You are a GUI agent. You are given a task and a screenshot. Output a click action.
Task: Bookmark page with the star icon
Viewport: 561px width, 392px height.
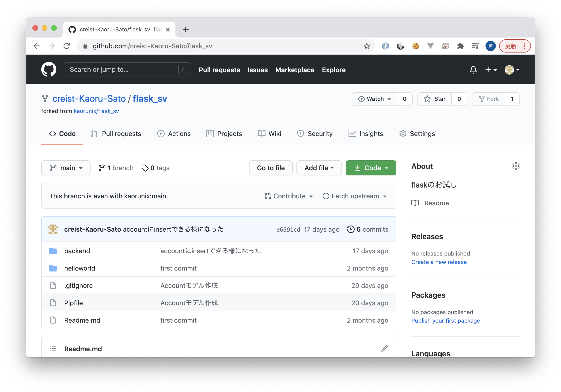pyautogui.click(x=367, y=46)
